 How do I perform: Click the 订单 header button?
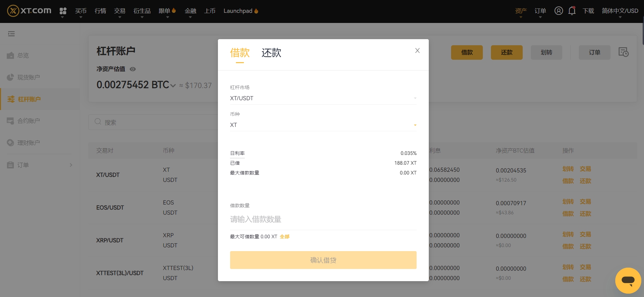coord(594,52)
